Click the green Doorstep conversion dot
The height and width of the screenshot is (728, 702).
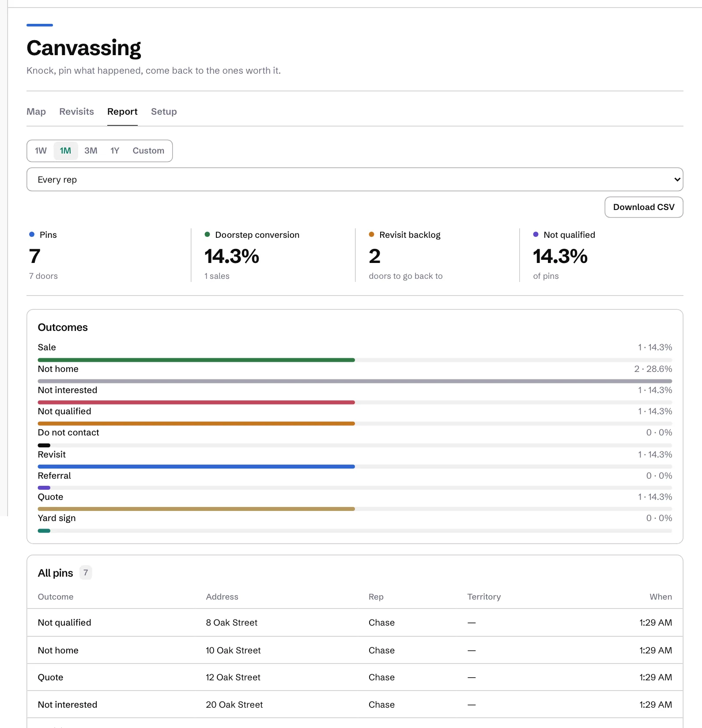coord(207,235)
